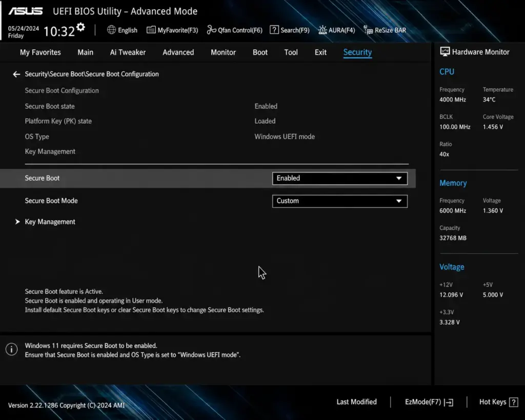This screenshot has height=420, width=525.
Task: Click the version copyright text
Action: 66,405
